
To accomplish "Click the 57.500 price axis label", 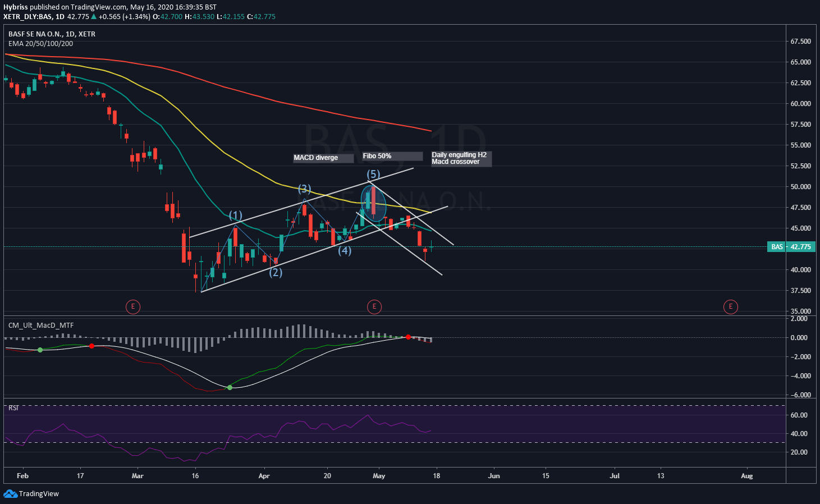I will (x=800, y=125).
